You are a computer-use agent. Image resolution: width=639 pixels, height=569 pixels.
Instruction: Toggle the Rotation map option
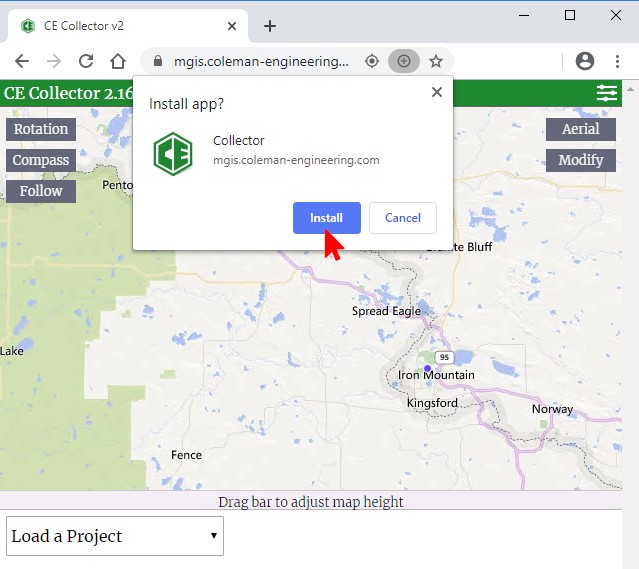click(41, 129)
